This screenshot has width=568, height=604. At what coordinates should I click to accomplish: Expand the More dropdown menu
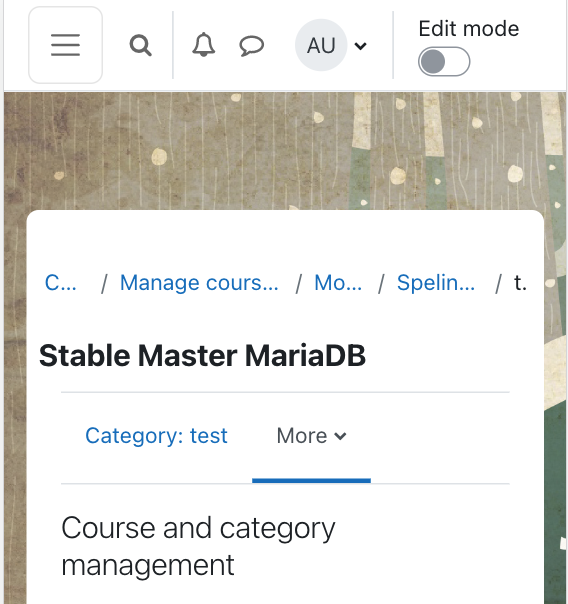(312, 436)
